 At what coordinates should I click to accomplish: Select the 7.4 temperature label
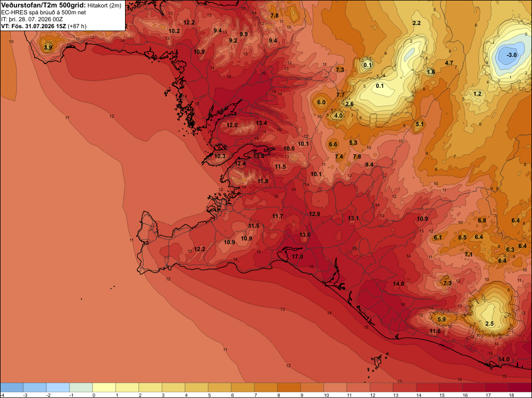[x=339, y=157]
